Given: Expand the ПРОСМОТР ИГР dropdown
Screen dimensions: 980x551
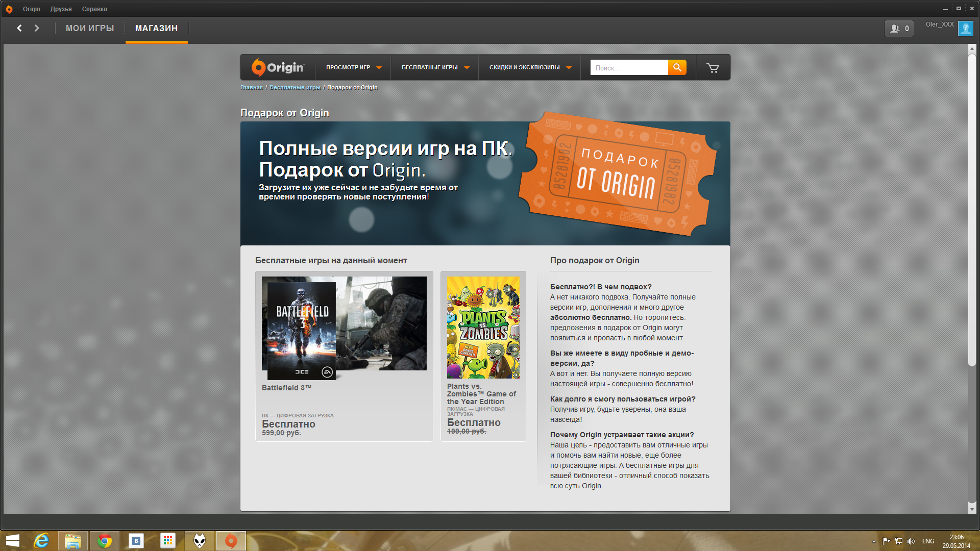Looking at the screenshot, I should point(354,67).
